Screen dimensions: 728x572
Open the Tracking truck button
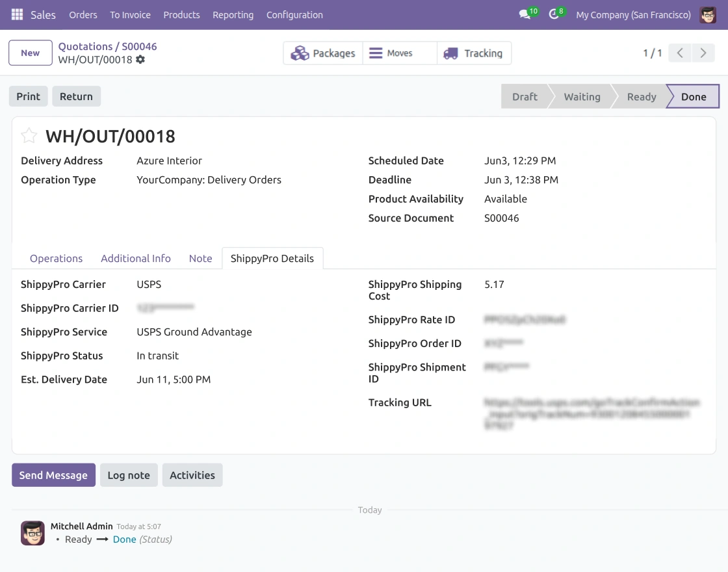coord(474,53)
